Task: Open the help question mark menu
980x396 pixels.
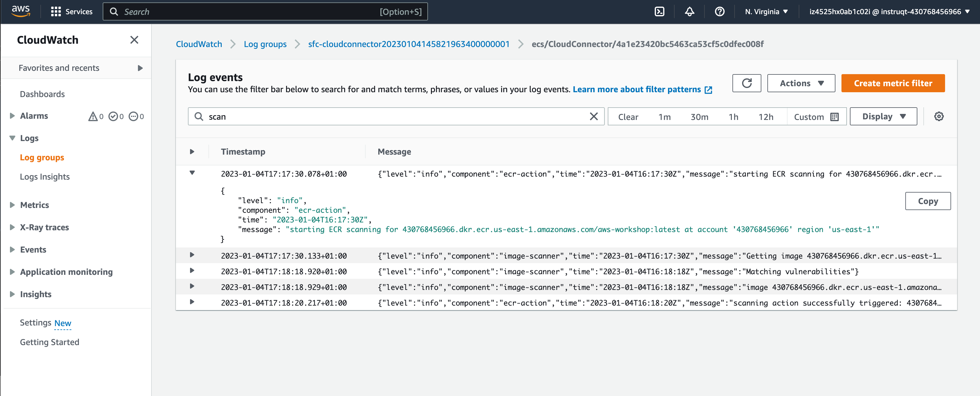Action: coord(719,11)
